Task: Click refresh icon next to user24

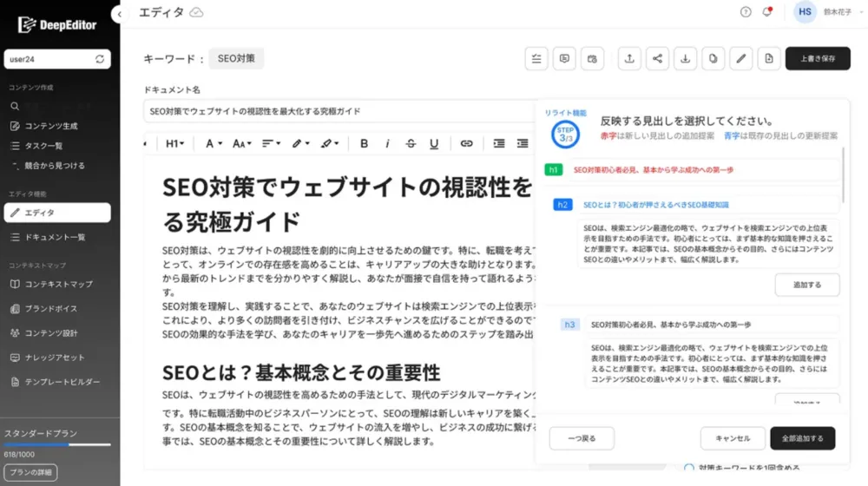Action: 100,59
